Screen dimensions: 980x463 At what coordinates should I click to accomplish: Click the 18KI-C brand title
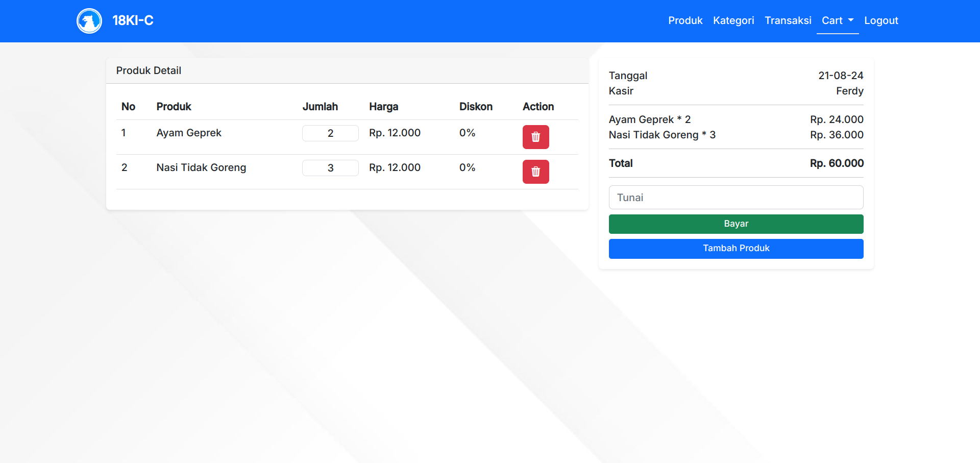[x=133, y=20]
